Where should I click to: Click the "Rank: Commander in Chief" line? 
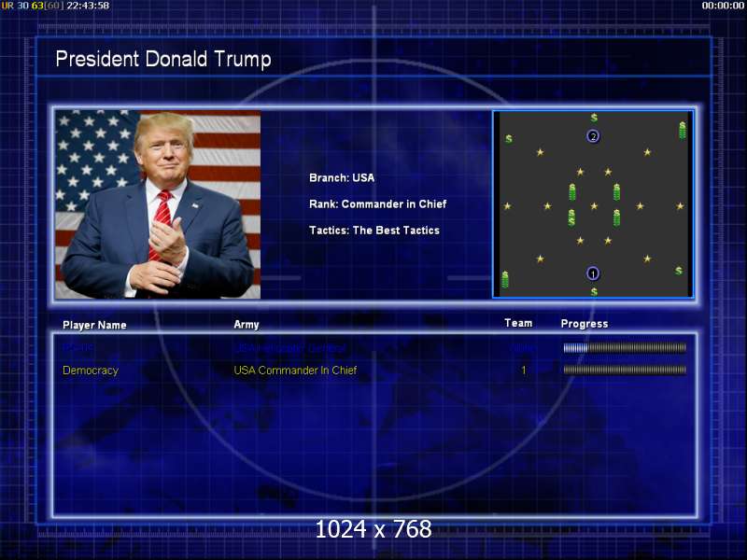[378, 203]
